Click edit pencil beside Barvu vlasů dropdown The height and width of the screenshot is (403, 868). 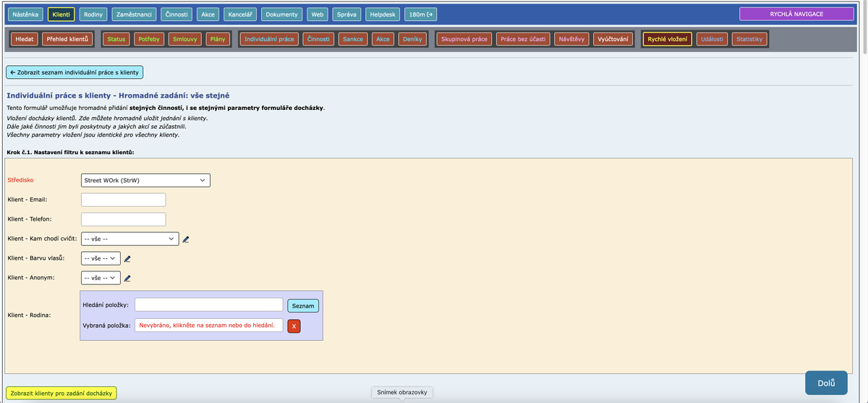pyautogui.click(x=128, y=258)
